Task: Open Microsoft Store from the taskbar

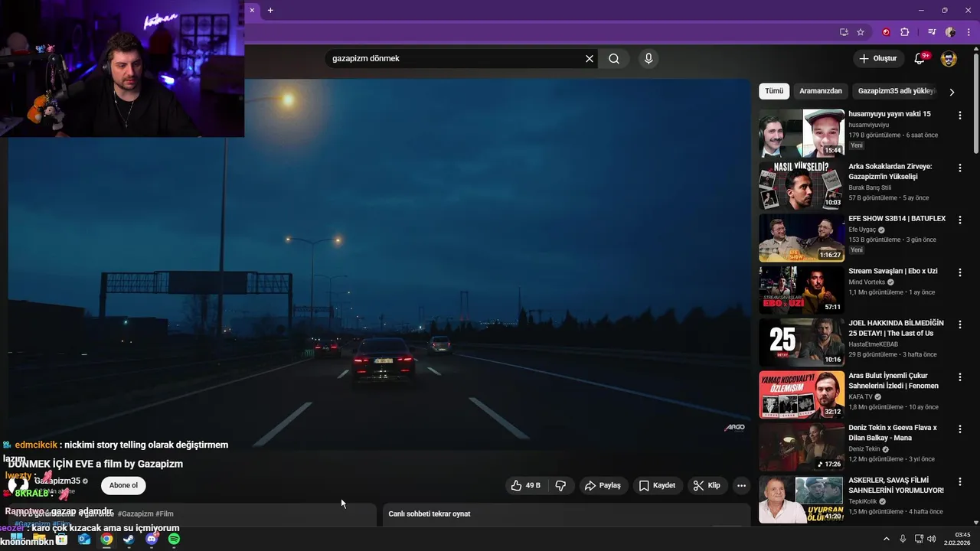Action: pos(61,539)
